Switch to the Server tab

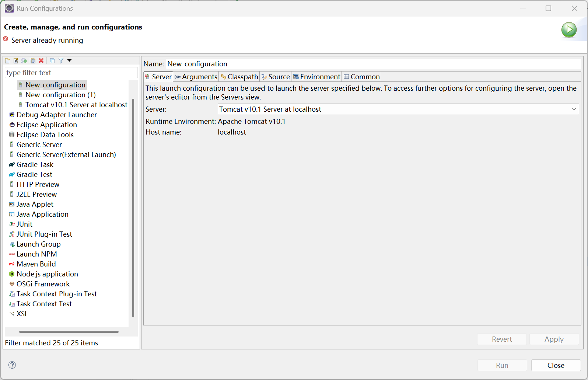[x=158, y=77]
